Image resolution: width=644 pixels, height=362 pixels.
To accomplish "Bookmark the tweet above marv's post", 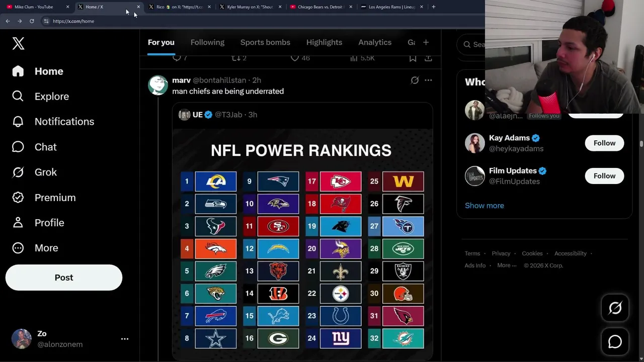I will click(413, 58).
